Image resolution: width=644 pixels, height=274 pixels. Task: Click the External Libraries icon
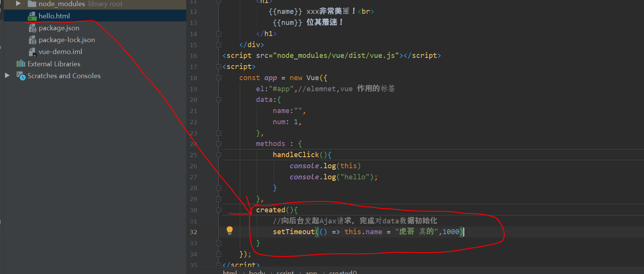tap(21, 64)
